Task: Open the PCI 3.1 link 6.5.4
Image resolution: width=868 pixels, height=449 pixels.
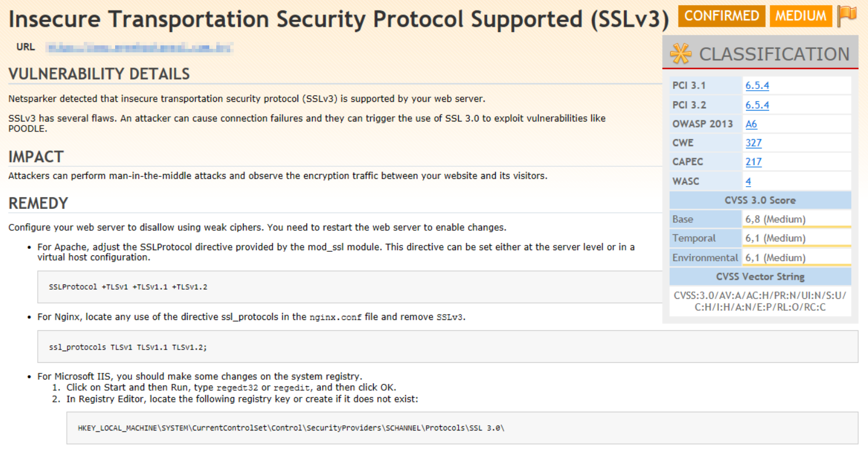Action: click(757, 85)
